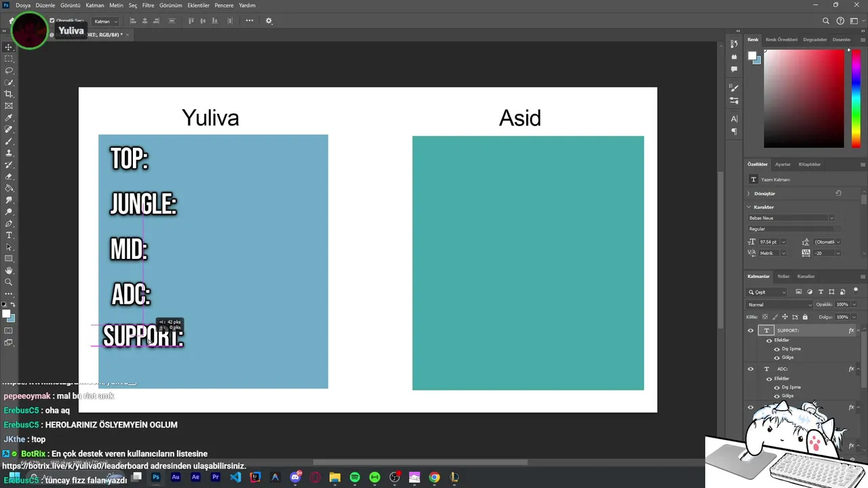The image size is (868, 488).
Task: Swap foreground and background colors
Action: [x=12, y=304]
